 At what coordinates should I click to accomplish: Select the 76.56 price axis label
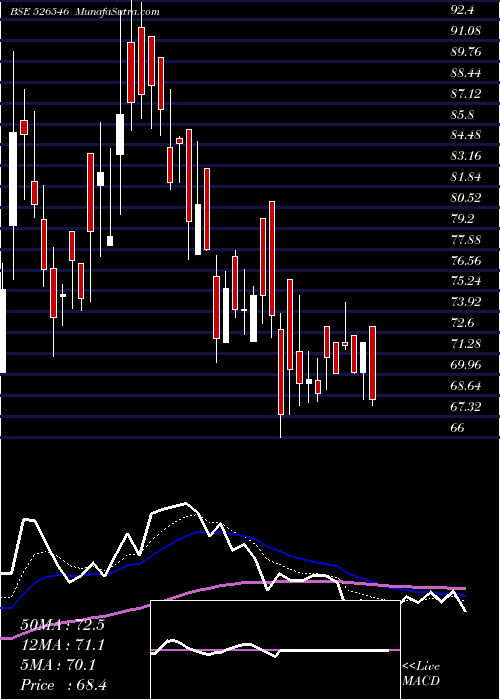[466, 261]
